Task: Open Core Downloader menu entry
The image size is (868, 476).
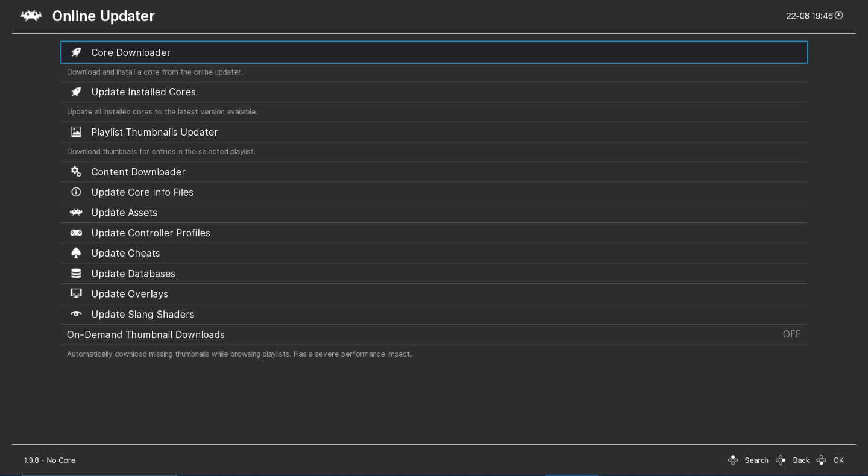Action: [434, 52]
